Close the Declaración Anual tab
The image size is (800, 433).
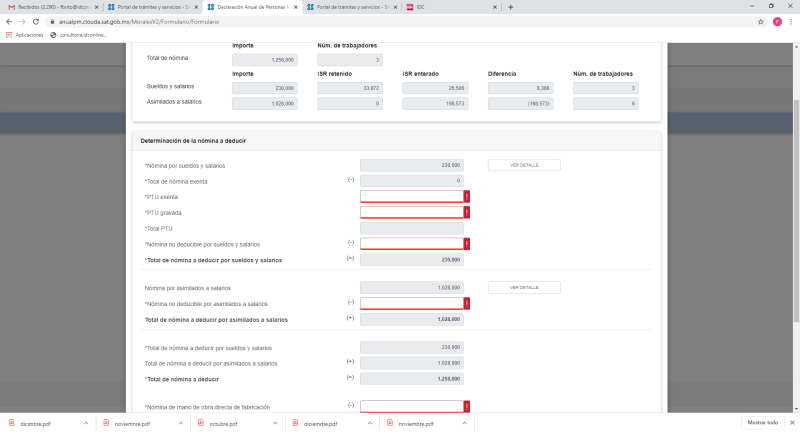[295, 7]
